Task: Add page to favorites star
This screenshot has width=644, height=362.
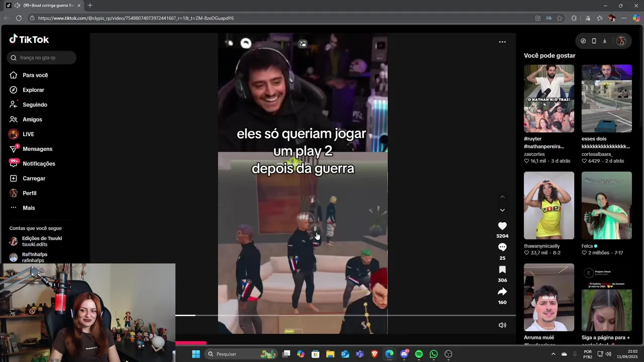Action: point(559,18)
